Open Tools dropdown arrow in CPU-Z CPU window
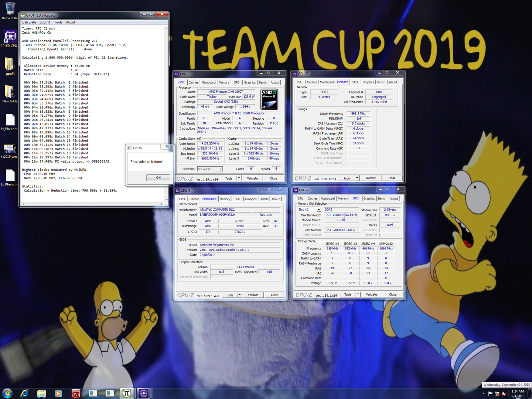The height and width of the screenshot is (399, 532). click(239, 178)
